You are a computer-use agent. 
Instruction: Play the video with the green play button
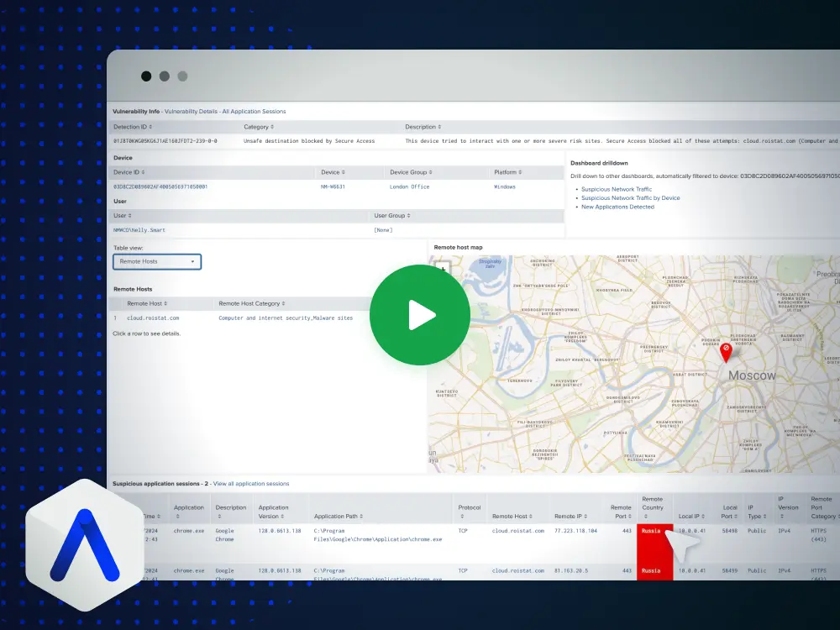[419, 314]
